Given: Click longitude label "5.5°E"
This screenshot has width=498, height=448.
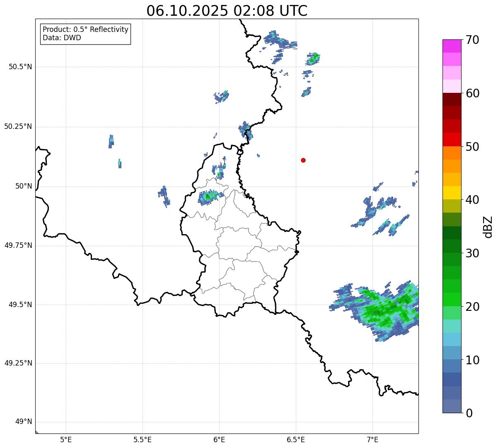Looking at the screenshot, I should tap(143, 440).
